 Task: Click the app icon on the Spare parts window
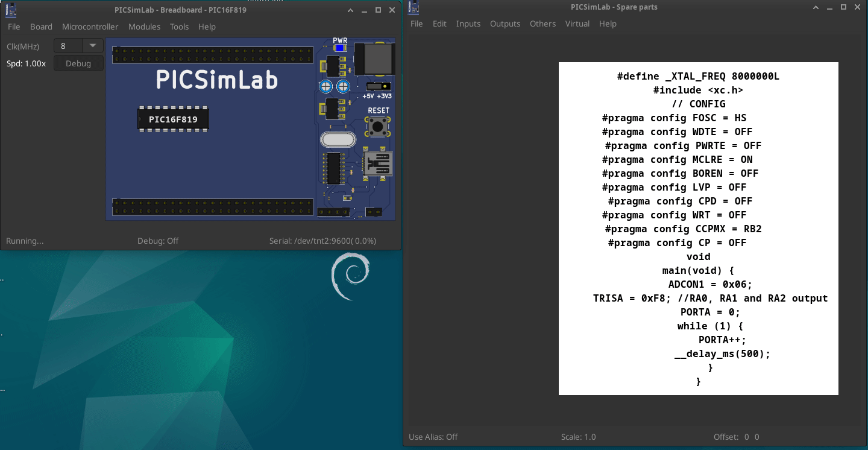point(414,7)
